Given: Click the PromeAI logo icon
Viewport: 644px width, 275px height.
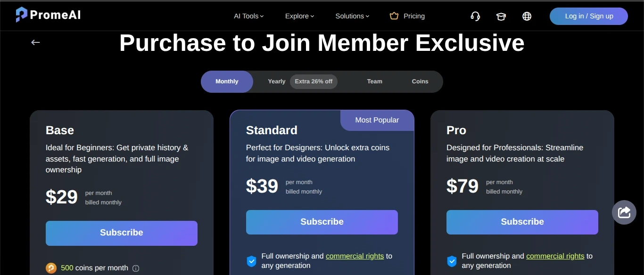Looking at the screenshot, I should click(21, 15).
